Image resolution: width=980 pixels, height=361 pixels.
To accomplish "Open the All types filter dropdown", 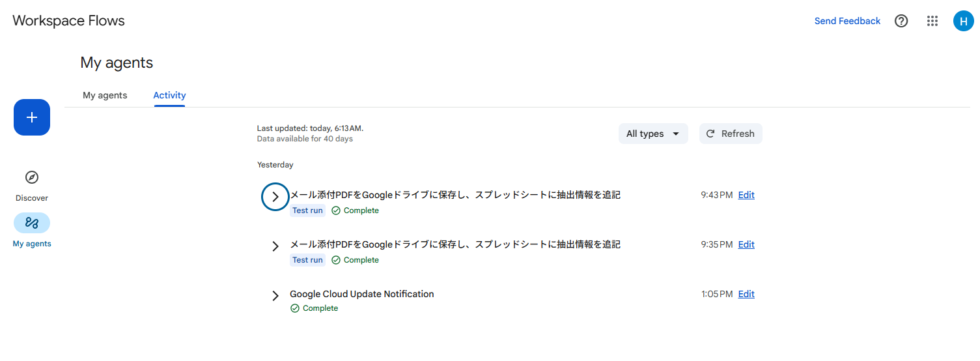I will pos(653,134).
